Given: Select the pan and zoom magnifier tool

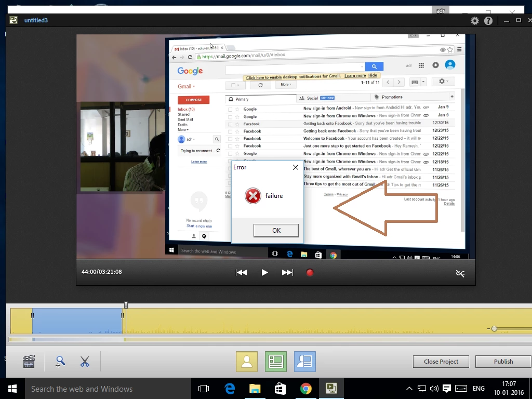Looking at the screenshot, I should point(60,362).
